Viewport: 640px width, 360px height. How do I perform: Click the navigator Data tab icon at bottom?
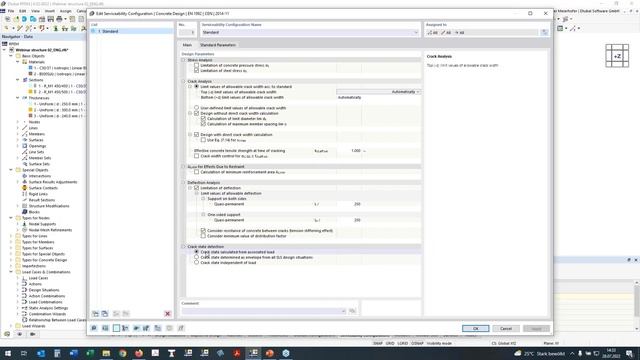coord(7,334)
